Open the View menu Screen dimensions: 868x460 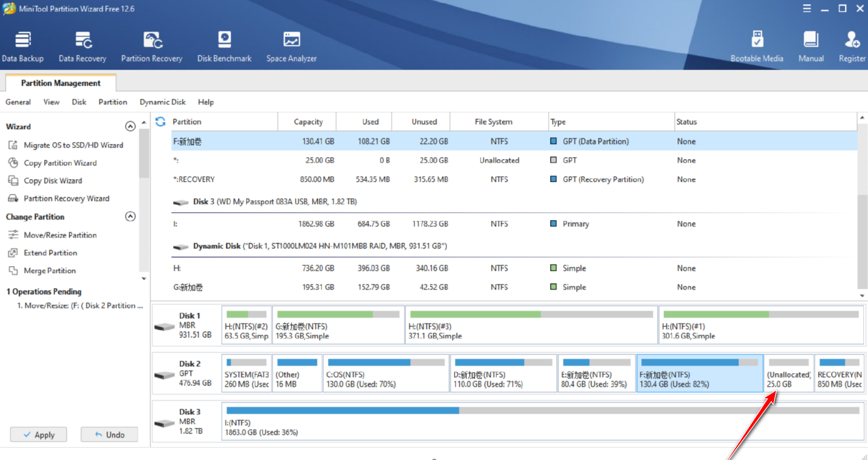51,102
